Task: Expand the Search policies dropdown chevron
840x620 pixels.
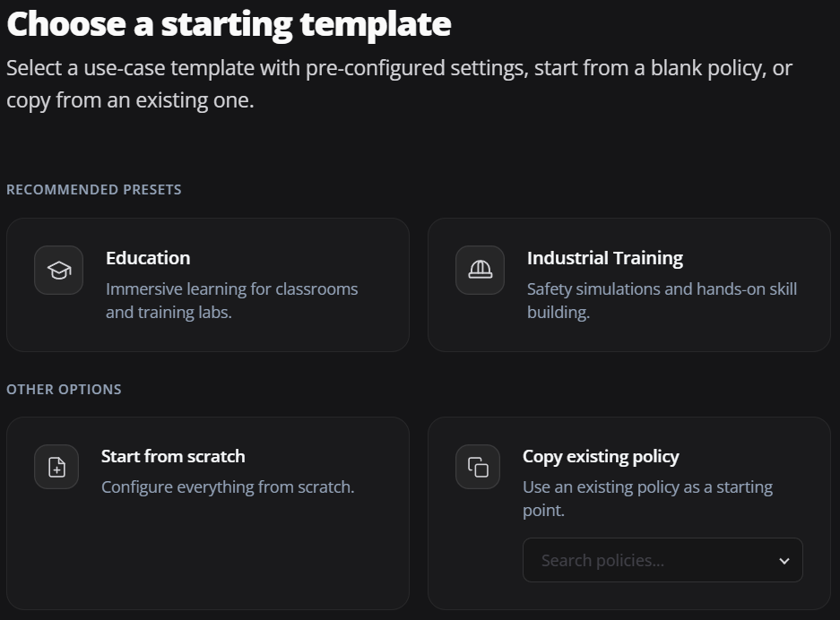Action: [784, 561]
